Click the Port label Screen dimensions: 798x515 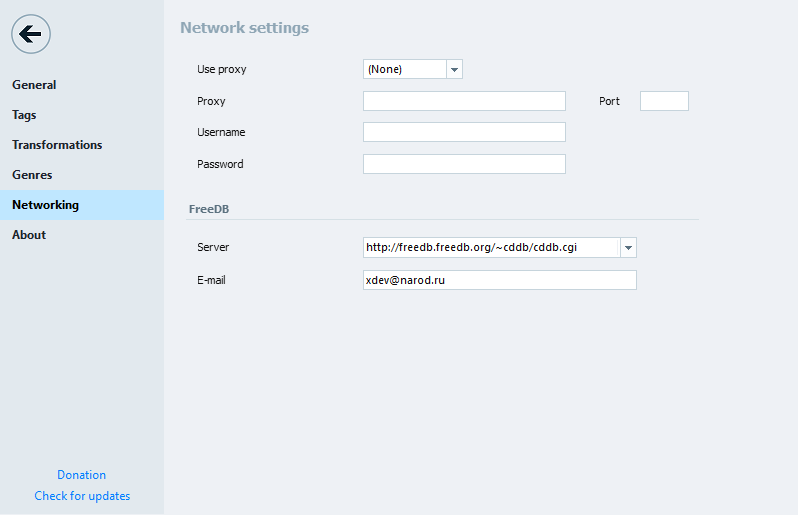tap(609, 101)
